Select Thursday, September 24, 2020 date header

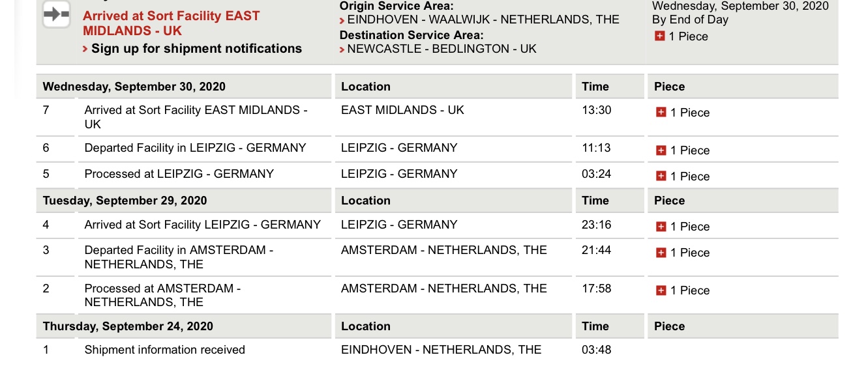click(128, 326)
